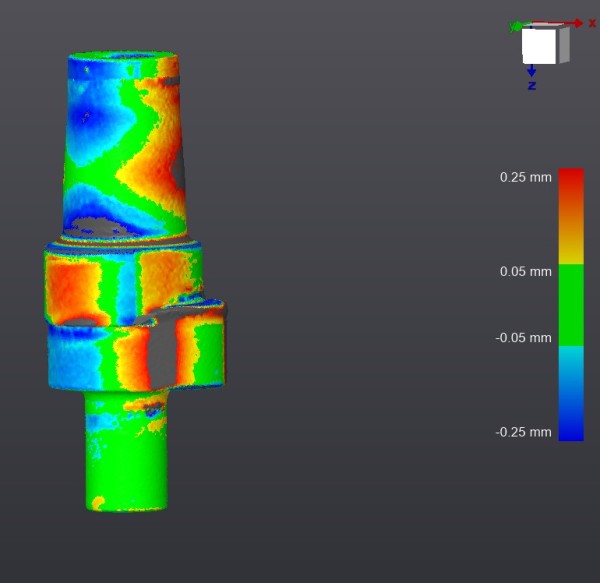
Task: Click the 0.05 mm scale label
Action: [525, 271]
